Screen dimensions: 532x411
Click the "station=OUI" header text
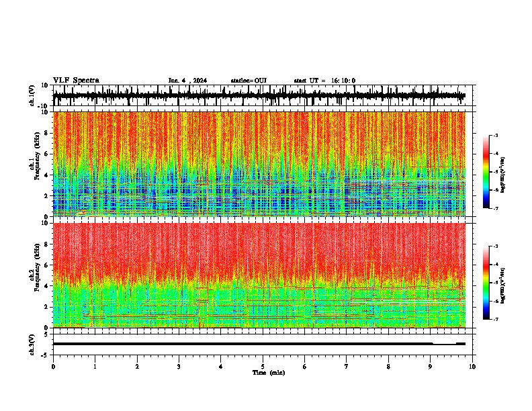point(249,81)
